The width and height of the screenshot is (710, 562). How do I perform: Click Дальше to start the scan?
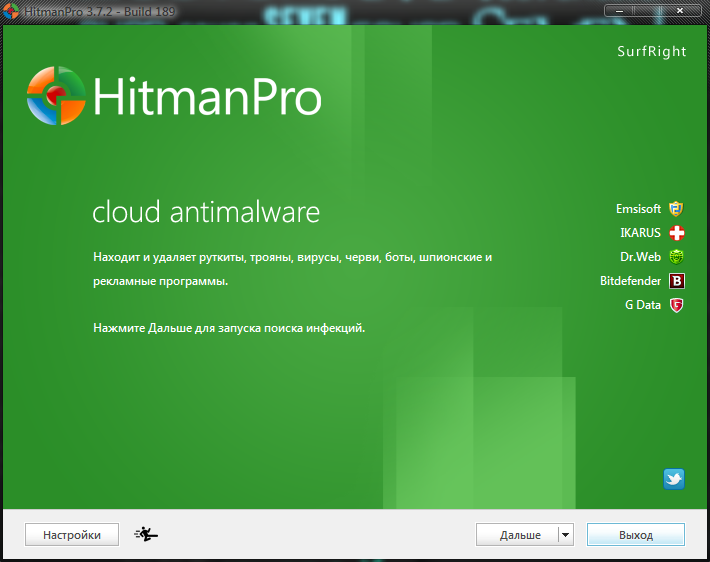pyautogui.click(x=517, y=535)
